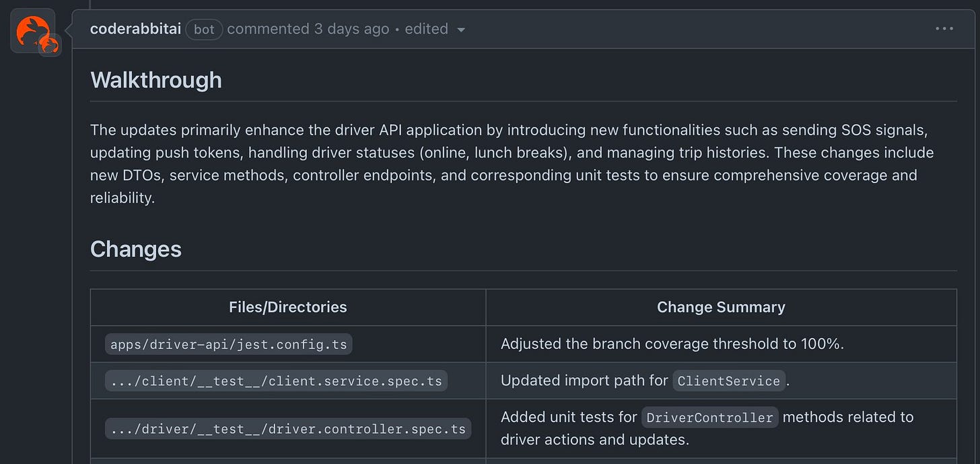This screenshot has height=464, width=980.
Task: Click the apps/driver-api/jest.config.ts file path
Action: (229, 345)
